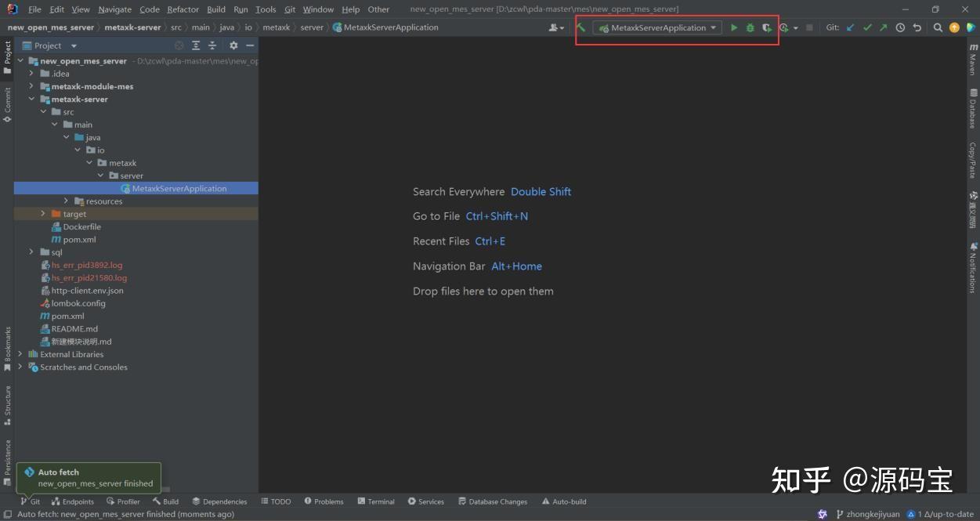
Task: Open the Build menu
Action: [216, 9]
